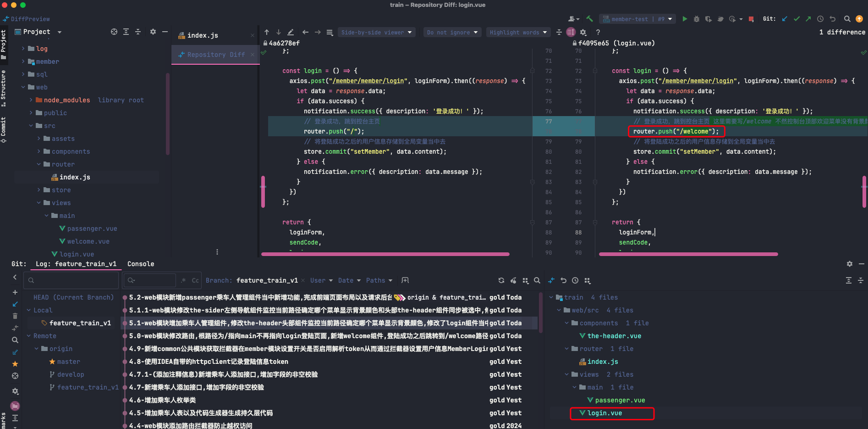Open User filter dropdown in log

pos(321,280)
